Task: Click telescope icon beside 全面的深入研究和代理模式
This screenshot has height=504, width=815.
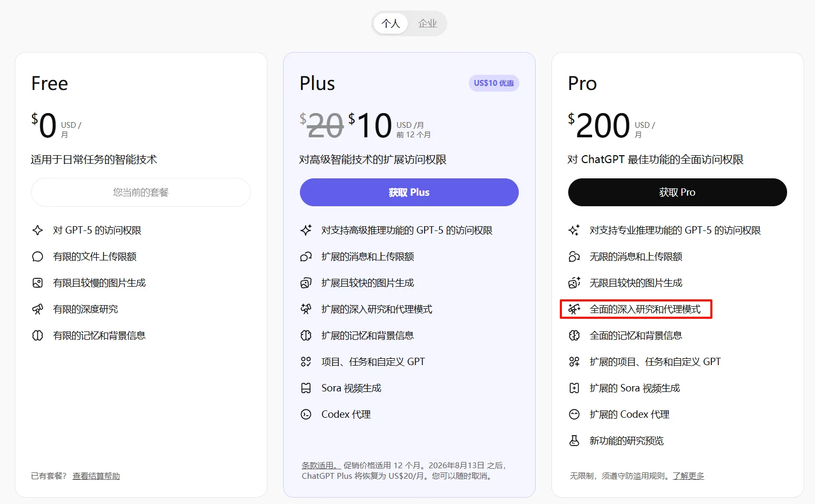Action: point(575,309)
